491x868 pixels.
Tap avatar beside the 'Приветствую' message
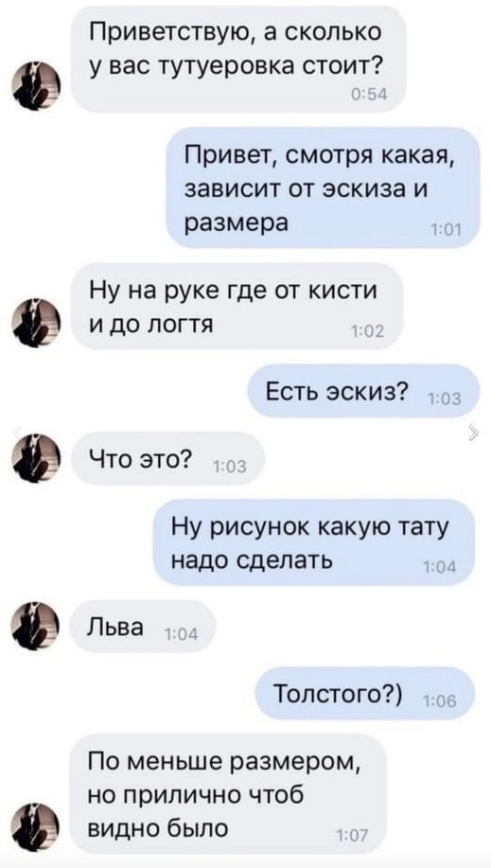point(37,87)
